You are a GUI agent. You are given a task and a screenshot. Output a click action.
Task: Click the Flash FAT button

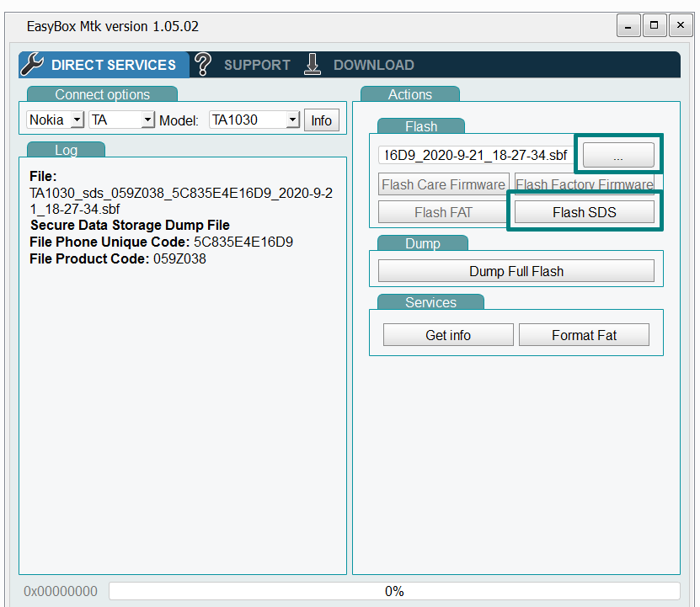[x=443, y=212]
